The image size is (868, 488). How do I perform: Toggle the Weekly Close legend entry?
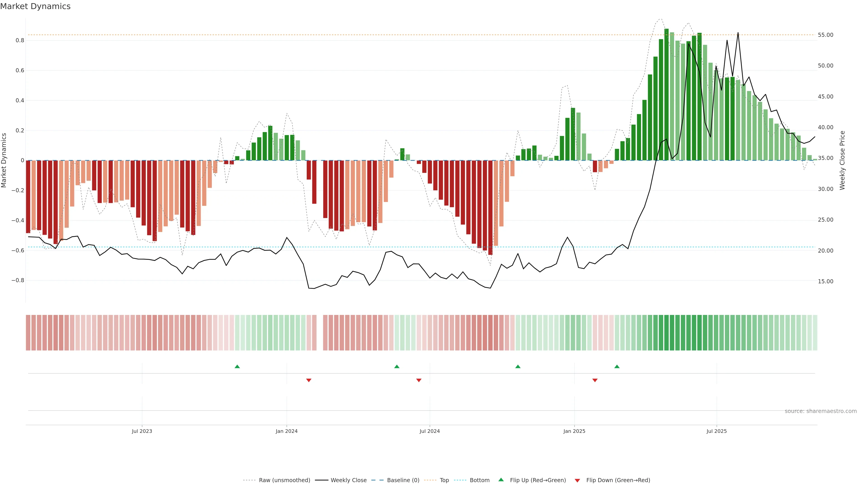pyautogui.click(x=348, y=480)
